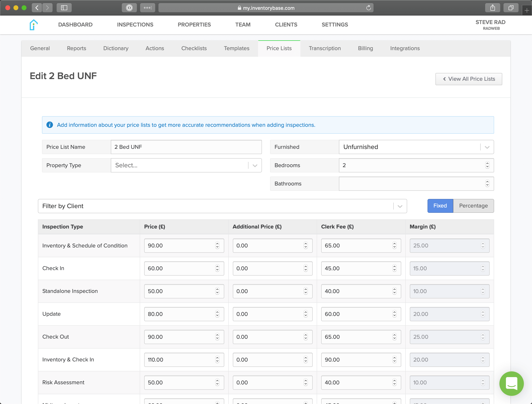Open the DASHBOARD menu

click(75, 24)
